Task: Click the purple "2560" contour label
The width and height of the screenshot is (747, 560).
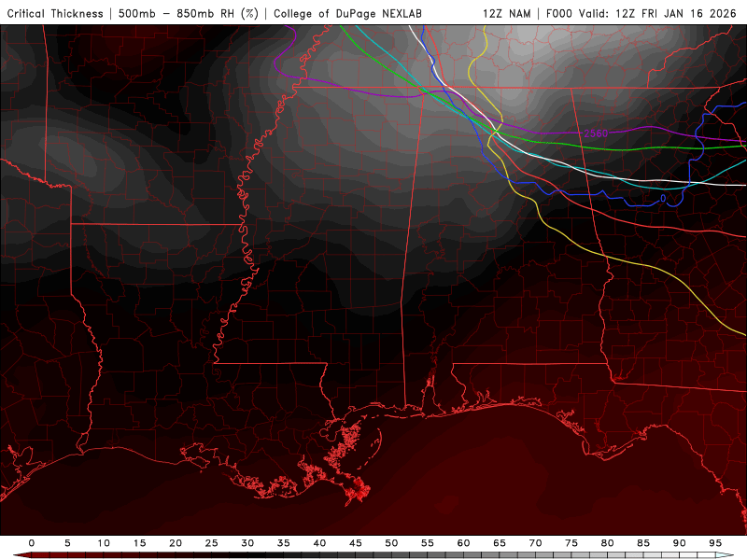Action: tap(596, 133)
